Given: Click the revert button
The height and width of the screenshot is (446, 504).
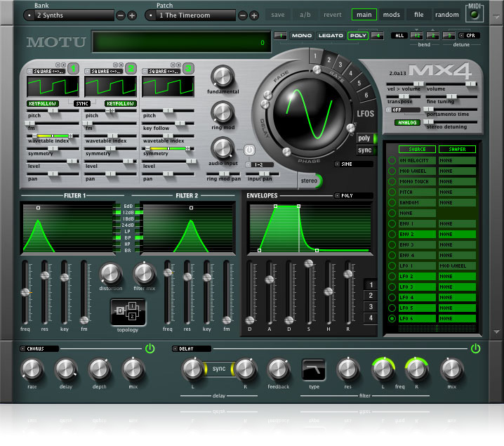Looking at the screenshot, I should [x=332, y=15].
